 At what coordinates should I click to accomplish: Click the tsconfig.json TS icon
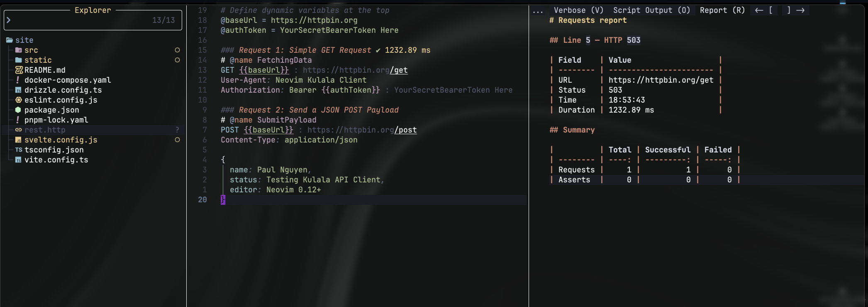pyautogui.click(x=19, y=150)
